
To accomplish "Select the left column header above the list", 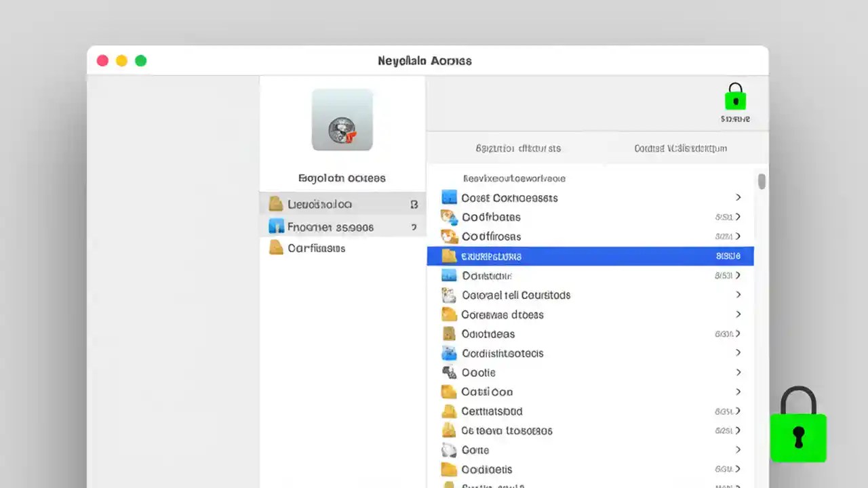I will click(x=517, y=148).
